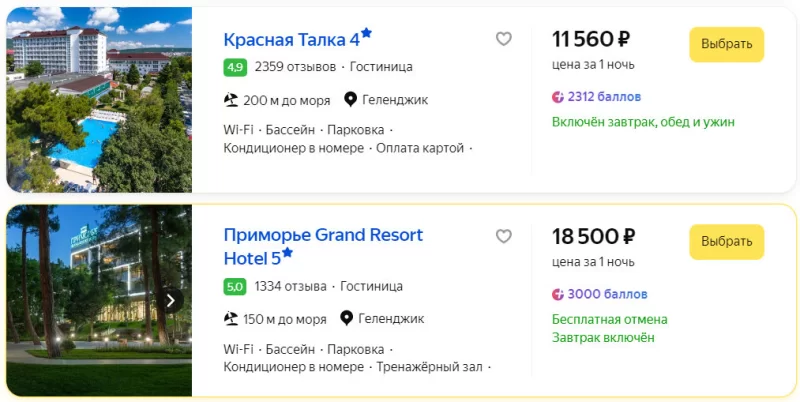Screen dimensions: 800x402
Task: Favorite Приморье Grand Resort with heart icon
Action: click(x=504, y=236)
